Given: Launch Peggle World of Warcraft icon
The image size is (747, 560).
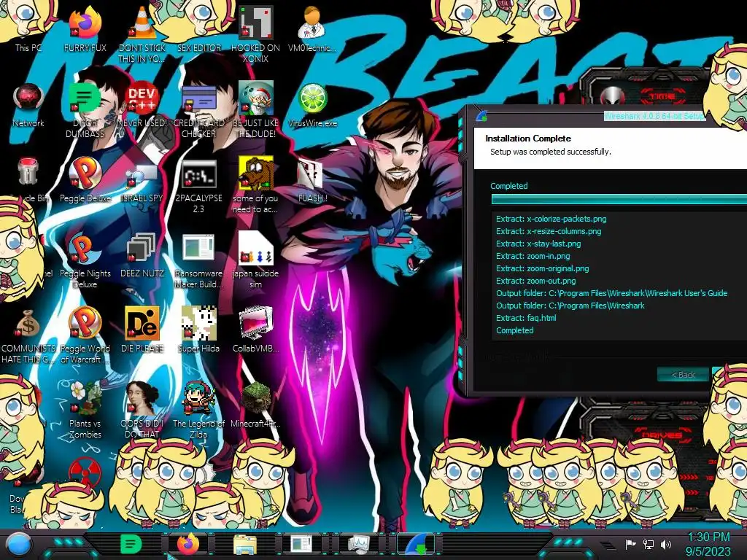Looking at the screenshot, I should [85, 324].
